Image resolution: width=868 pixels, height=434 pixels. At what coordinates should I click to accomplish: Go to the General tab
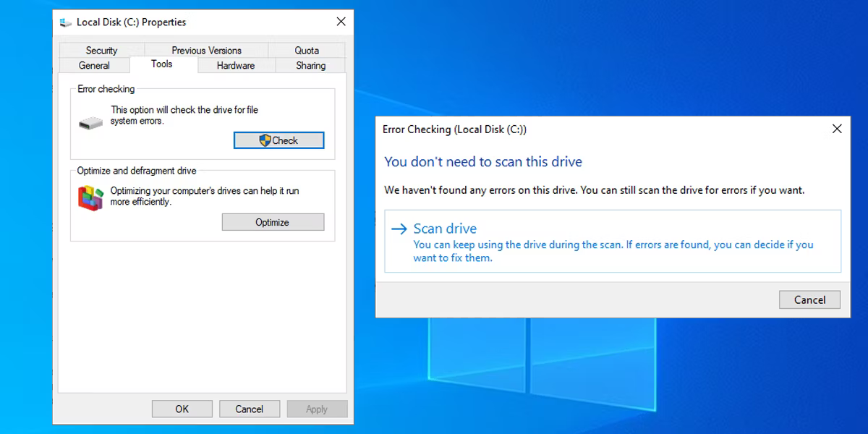94,65
